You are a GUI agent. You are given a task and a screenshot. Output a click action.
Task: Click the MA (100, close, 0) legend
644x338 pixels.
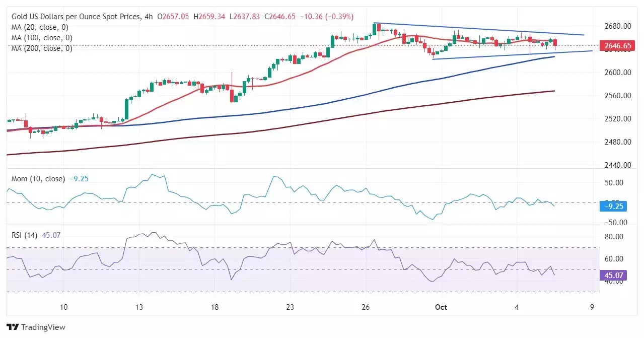click(x=41, y=38)
